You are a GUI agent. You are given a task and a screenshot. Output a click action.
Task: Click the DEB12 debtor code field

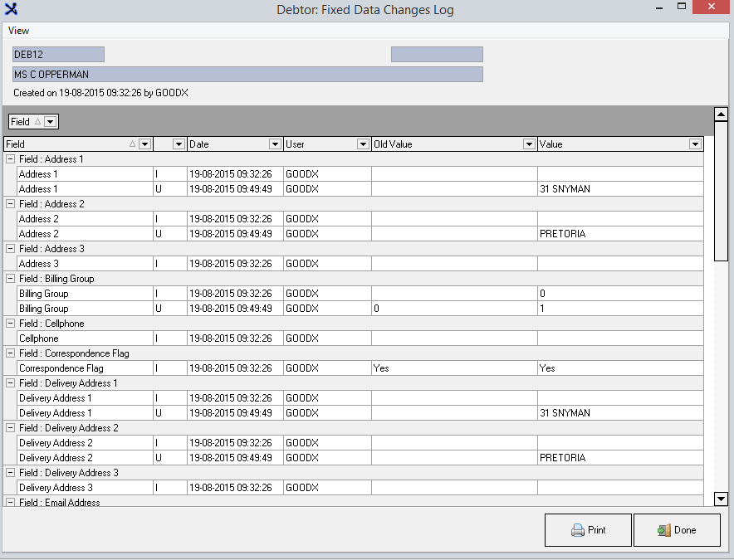[x=58, y=55]
